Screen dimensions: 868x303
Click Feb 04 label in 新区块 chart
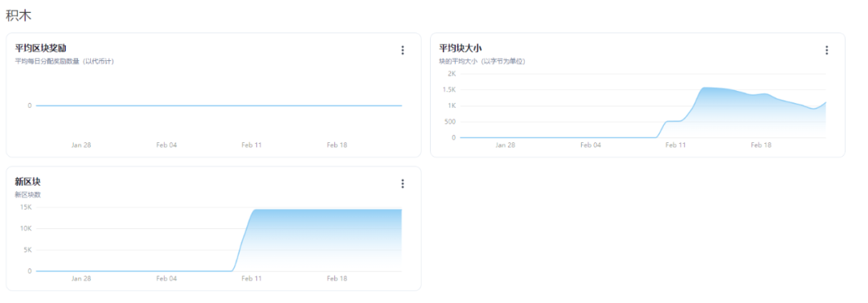pyautogui.click(x=166, y=279)
